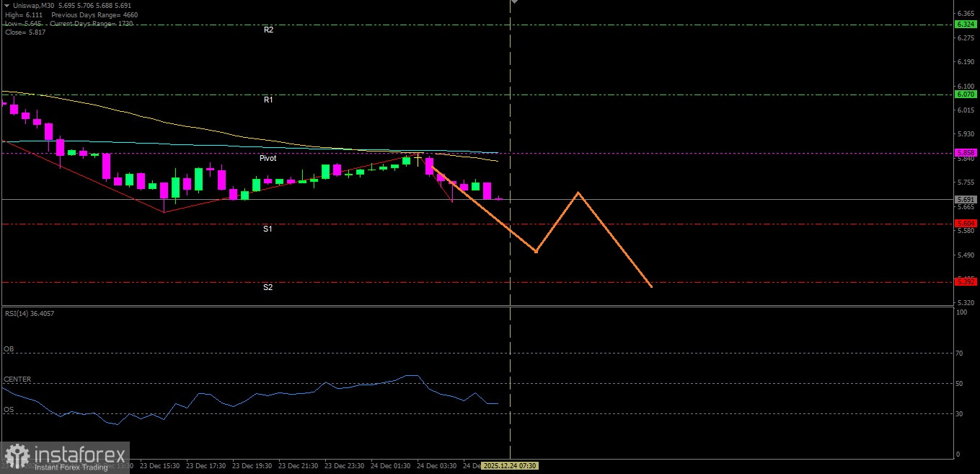Select the R1 resistance level label
This screenshot has height=474, width=980.
pos(268,100)
